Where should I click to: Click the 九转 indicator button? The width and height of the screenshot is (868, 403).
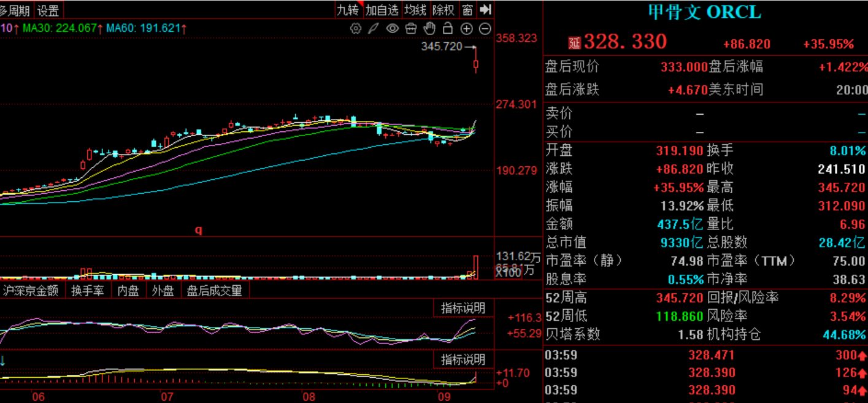point(348,9)
